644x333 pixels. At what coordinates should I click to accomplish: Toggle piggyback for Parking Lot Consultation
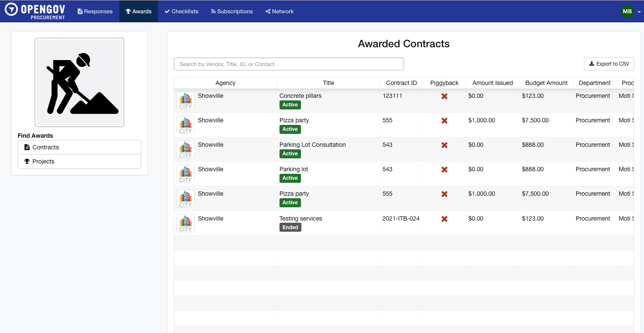[444, 145]
